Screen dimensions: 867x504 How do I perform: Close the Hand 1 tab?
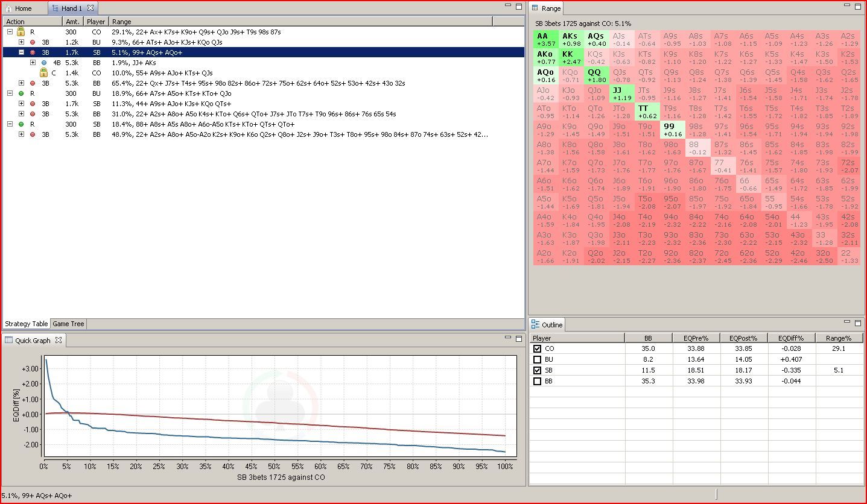click(x=91, y=8)
